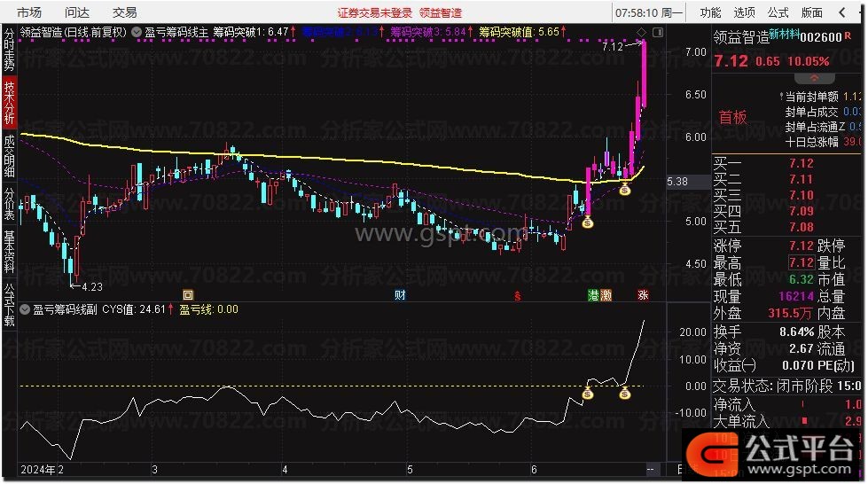Screen dimensions: 868x484
Task: Click the orange 激 marker
Action: pyautogui.click(x=606, y=295)
